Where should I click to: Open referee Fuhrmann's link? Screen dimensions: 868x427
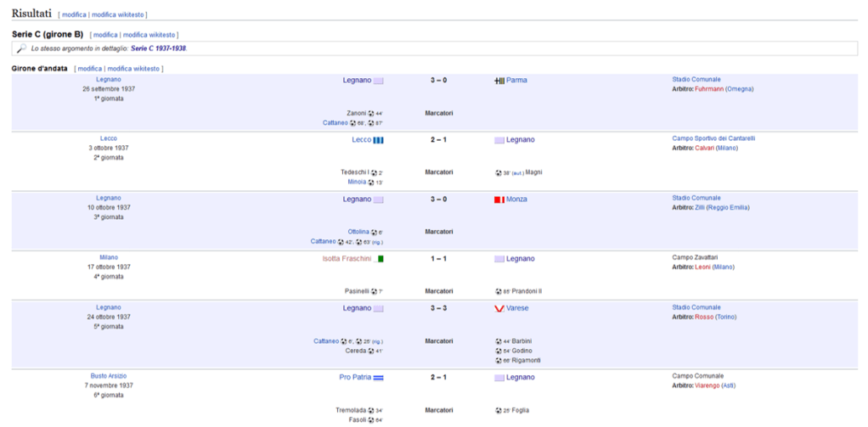point(708,88)
